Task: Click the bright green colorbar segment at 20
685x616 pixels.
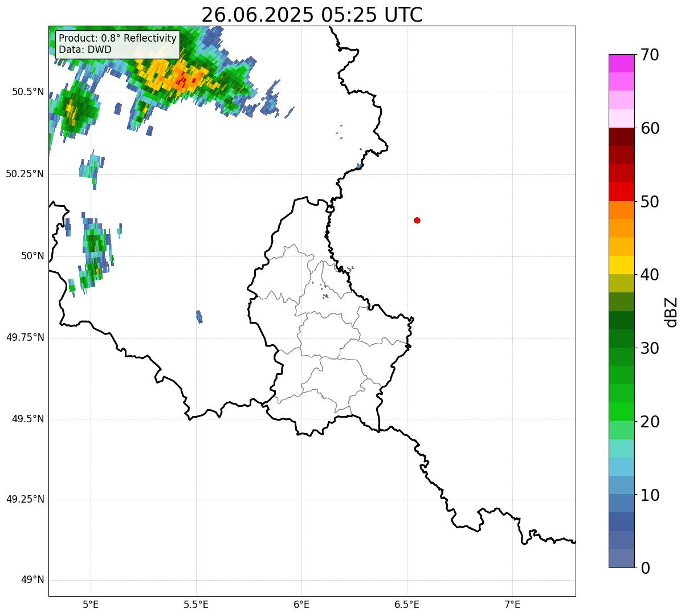Action: click(x=621, y=412)
